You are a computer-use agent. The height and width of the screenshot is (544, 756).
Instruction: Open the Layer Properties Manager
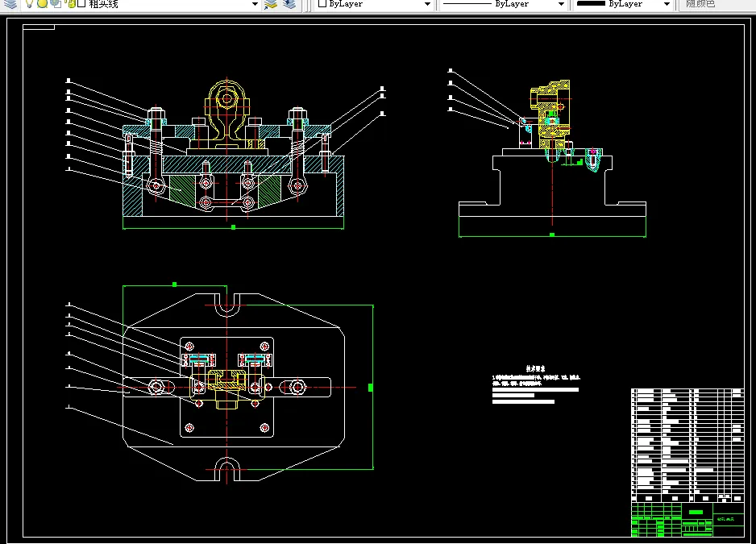10,4
